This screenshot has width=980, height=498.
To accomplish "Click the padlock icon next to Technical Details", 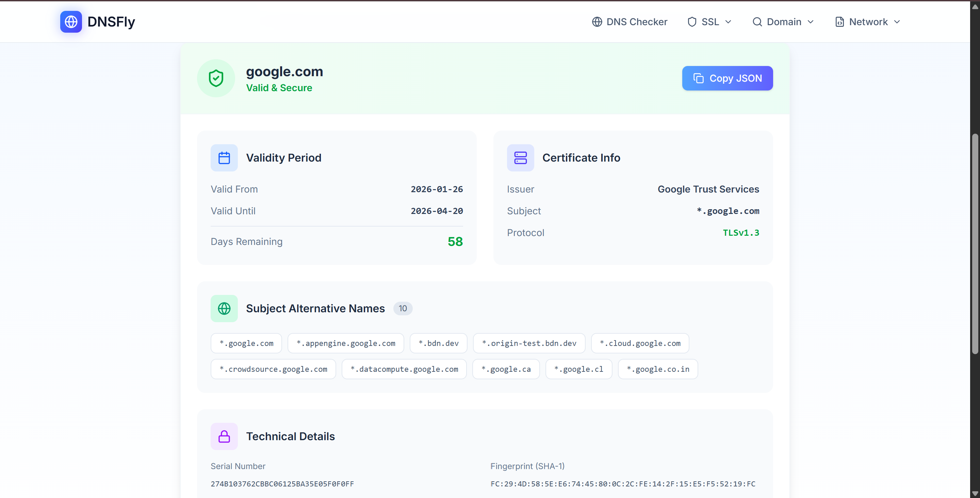I will coord(224,436).
